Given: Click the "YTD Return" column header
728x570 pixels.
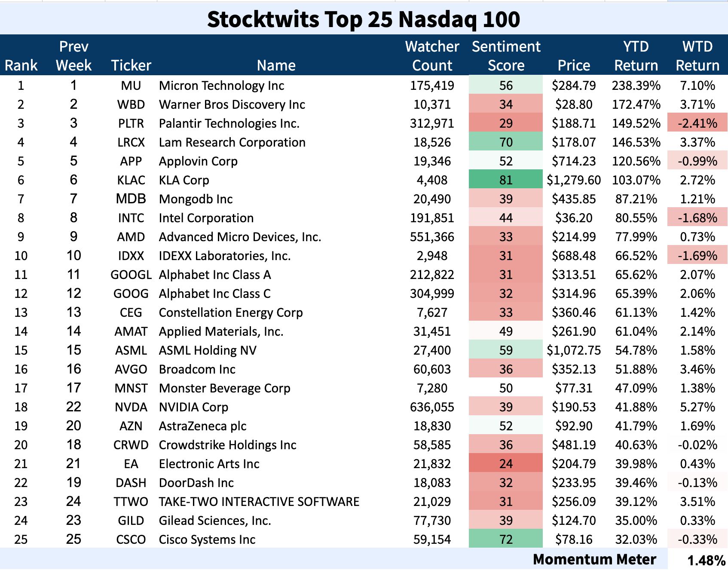Looking at the screenshot, I should [636, 56].
